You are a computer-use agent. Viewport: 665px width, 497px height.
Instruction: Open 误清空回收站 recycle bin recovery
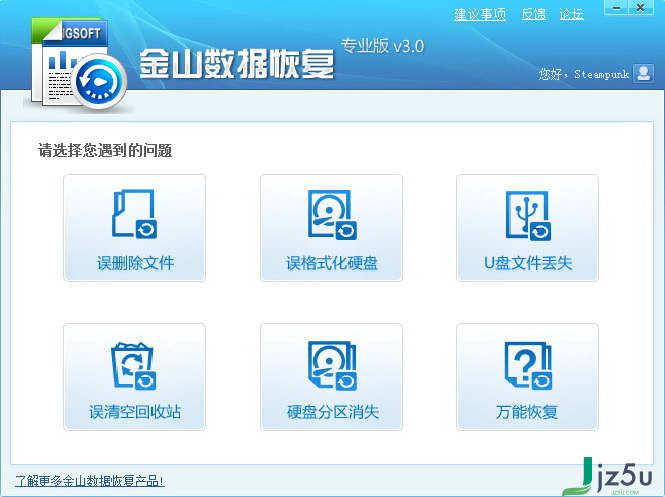(134, 377)
